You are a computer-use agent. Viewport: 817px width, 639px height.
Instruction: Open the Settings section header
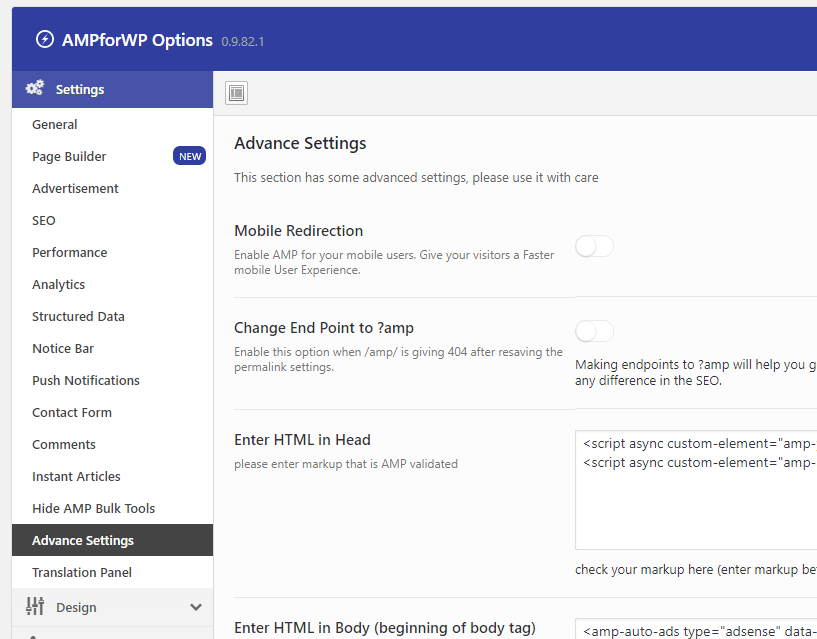[x=80, y=89]
